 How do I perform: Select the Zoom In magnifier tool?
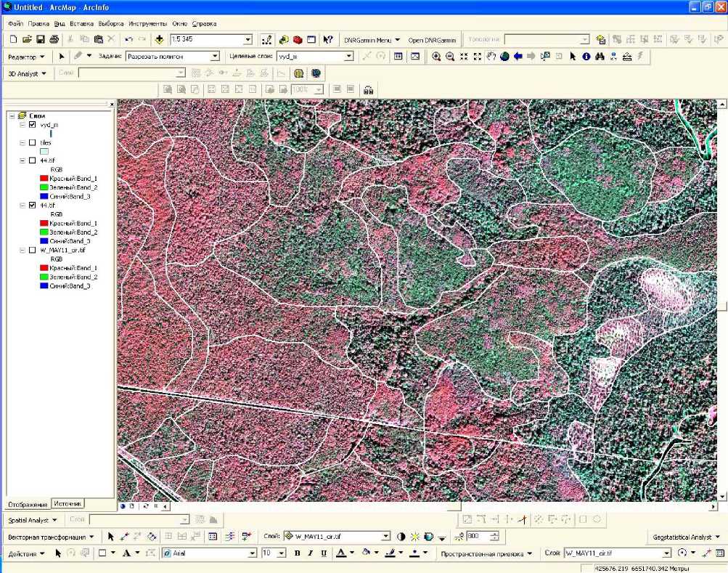pos(436,57)
